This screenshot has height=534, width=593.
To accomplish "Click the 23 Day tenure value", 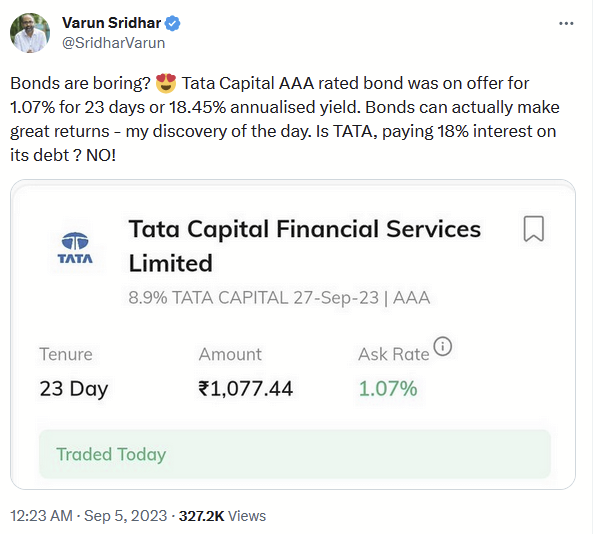I will click(x=74, y=390).
